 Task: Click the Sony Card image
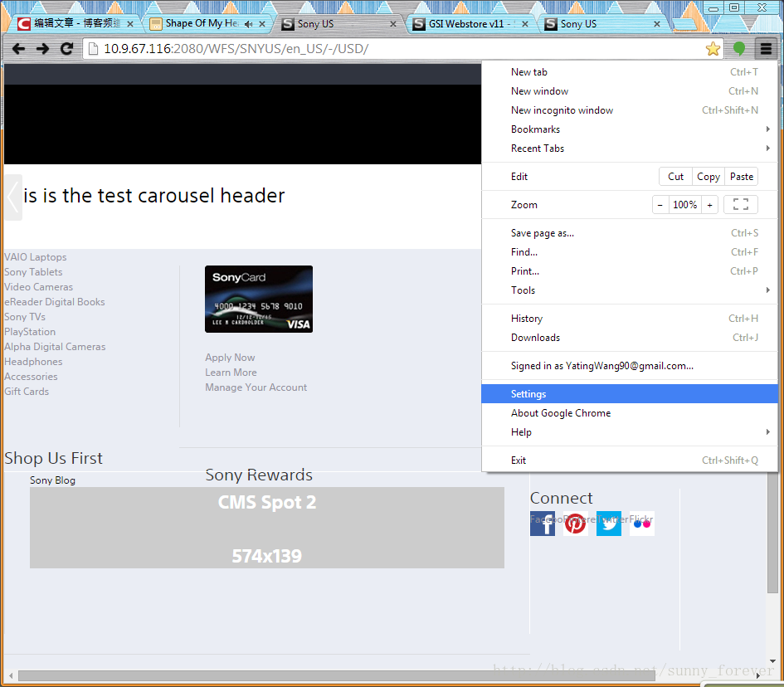(x=259, y=299)
